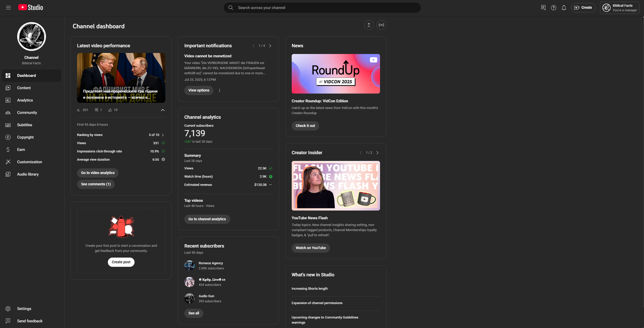The width and height of the screenshot is (644, 328).
Task: Open the Help question mark icon
Action: point(553,8)
